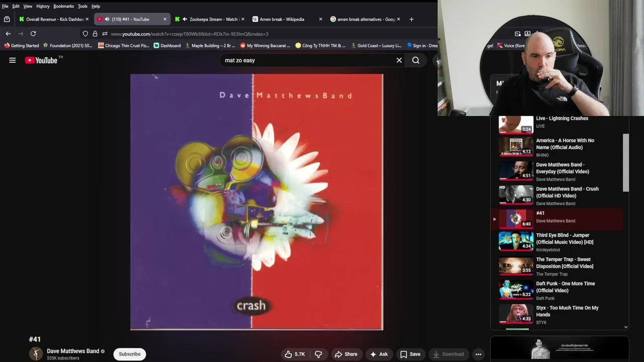644x362 pixels.
Task: Open the Bookmarks menu
Action: (64, 6)
